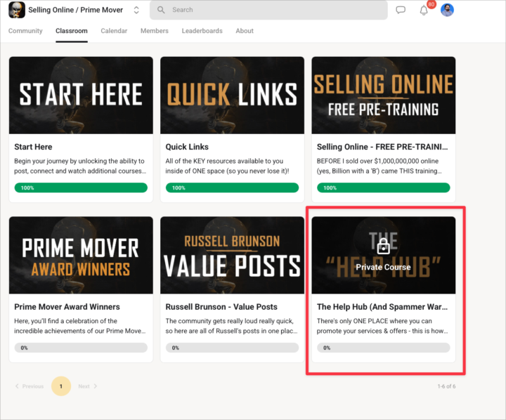The image size is (506, 420).
Task: Open Russell Brunson - Value Posts title
Action: [x=221, y=307]
